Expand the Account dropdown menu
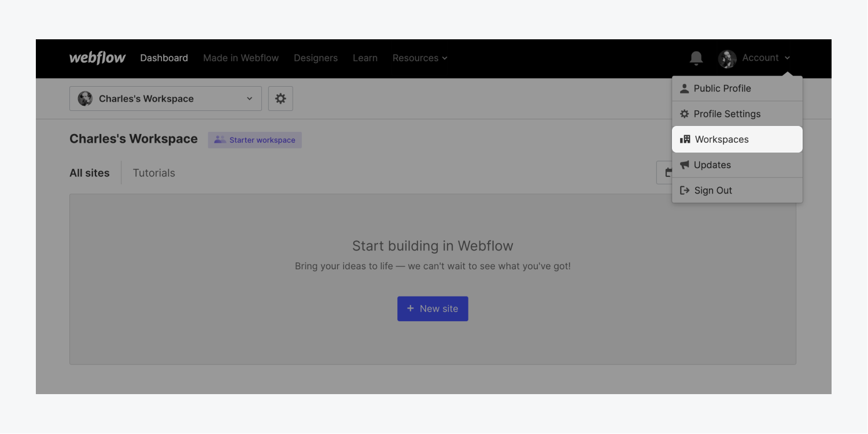Image resolution: width=868 pixels, height=434 pixels. point(766,58)
